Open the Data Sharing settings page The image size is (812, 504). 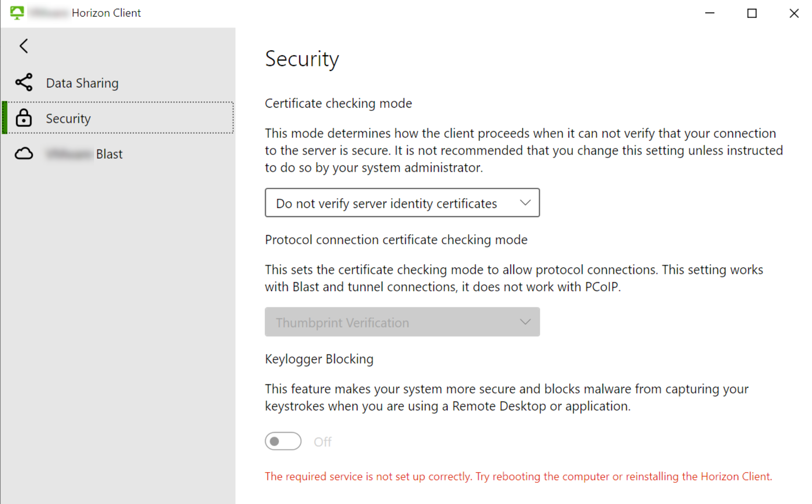point(118,83)
